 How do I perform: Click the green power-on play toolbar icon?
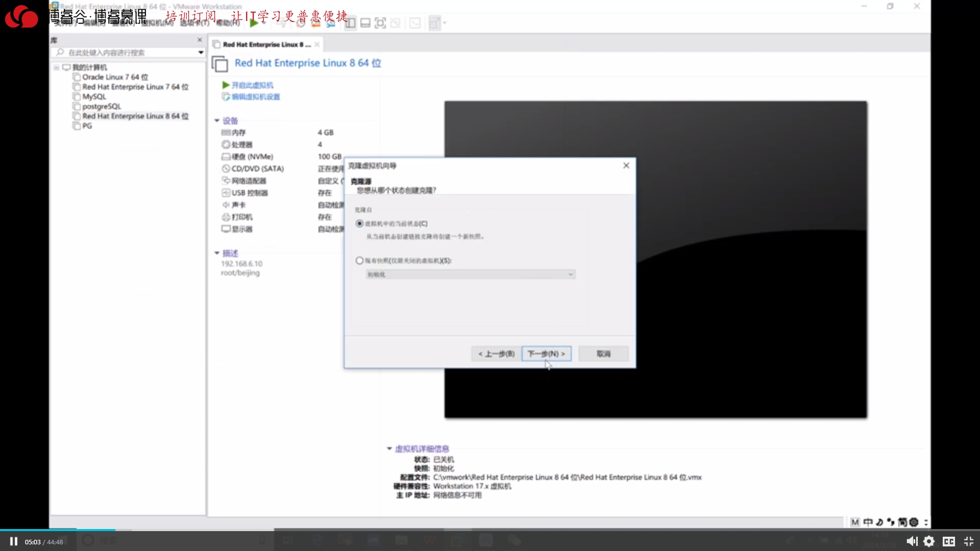253,23
